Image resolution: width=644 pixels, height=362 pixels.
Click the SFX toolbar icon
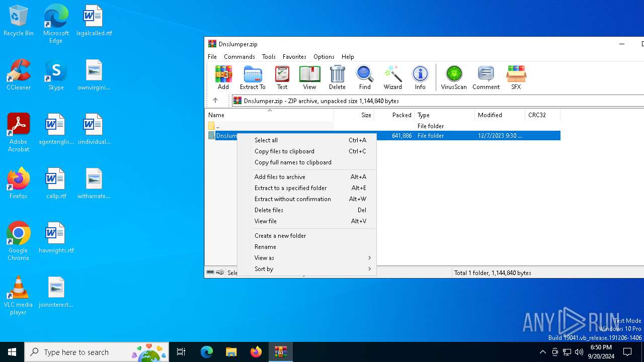516,77
